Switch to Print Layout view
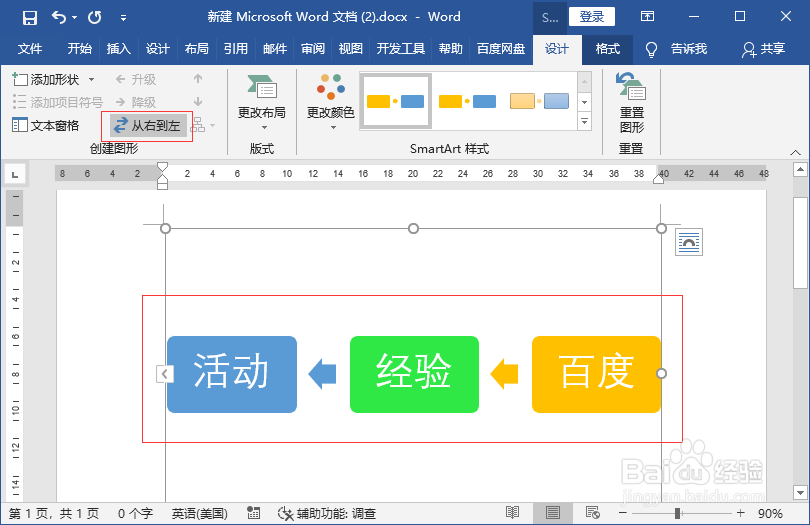Image resolution: width=810 pixels, height=525 pixels. 553,513
